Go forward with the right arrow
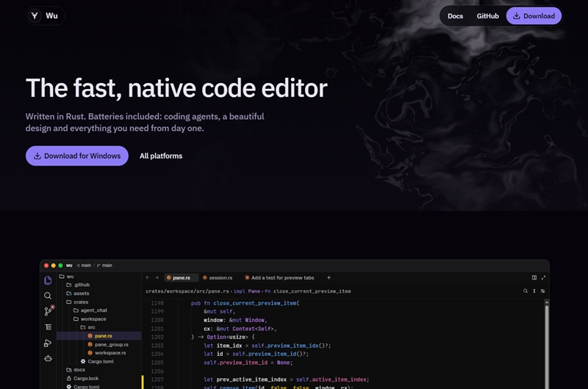 pos(157,277)
